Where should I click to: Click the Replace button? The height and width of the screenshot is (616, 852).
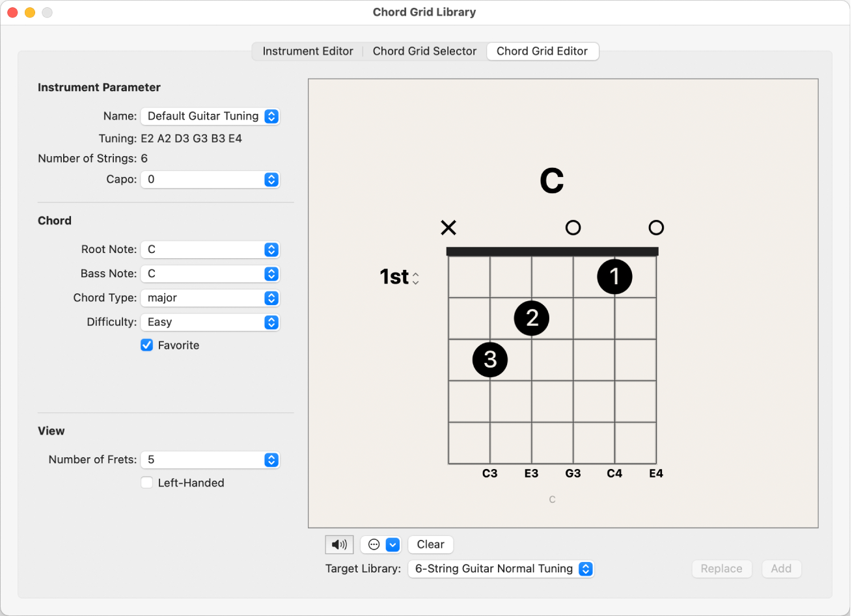point(721,568)
